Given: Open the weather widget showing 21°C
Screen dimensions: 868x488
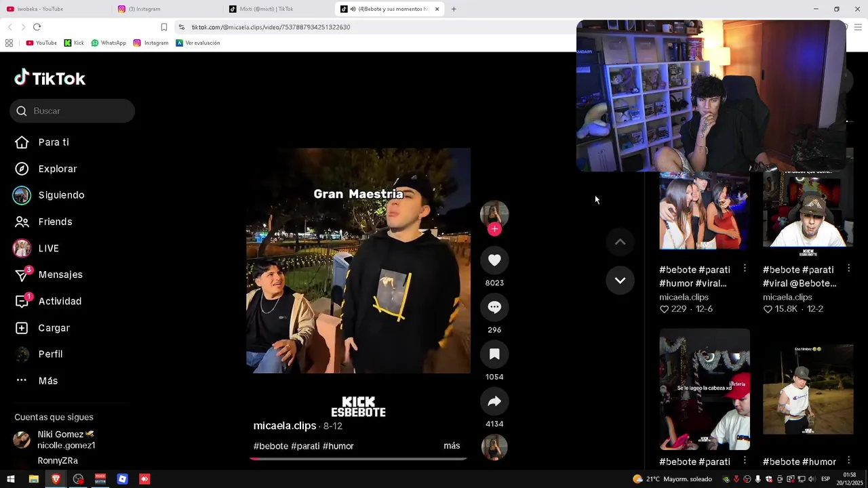Looking at the screenshot, I should click(672, 479).
